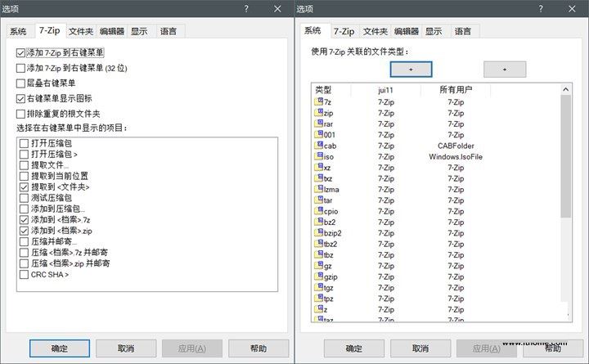The image size is (589, 364).
Task: Uncheck 添加 7-Zip 到右键菜单 checkbox
Action: [x=20, y=53]
